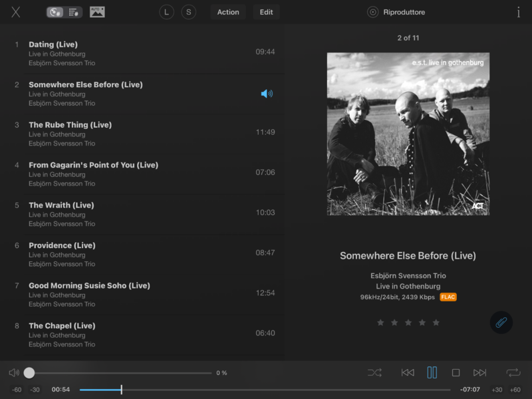Mute audio via the speaker icon
The height and width of the screenshot is (399, 532).
point(14,373)
